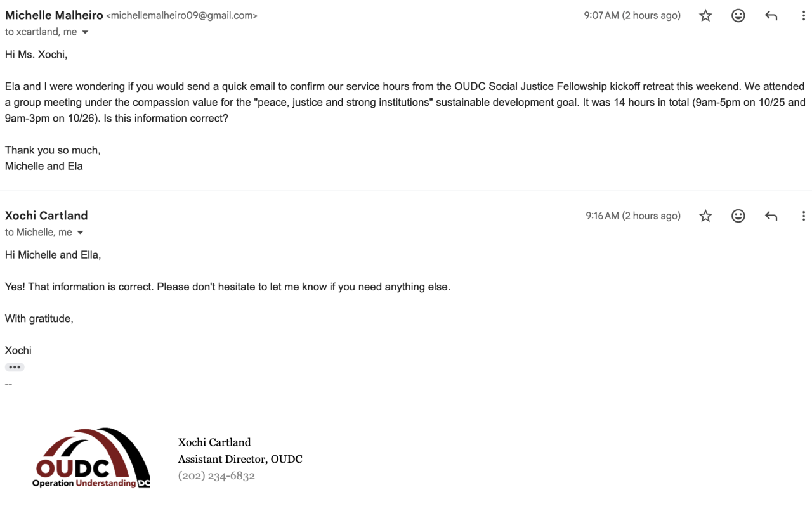Image resolution: width=812 pixels, height=516 pixels.
Task: Click phone number (202) 234-6832
Action: [x=216, y=476]
